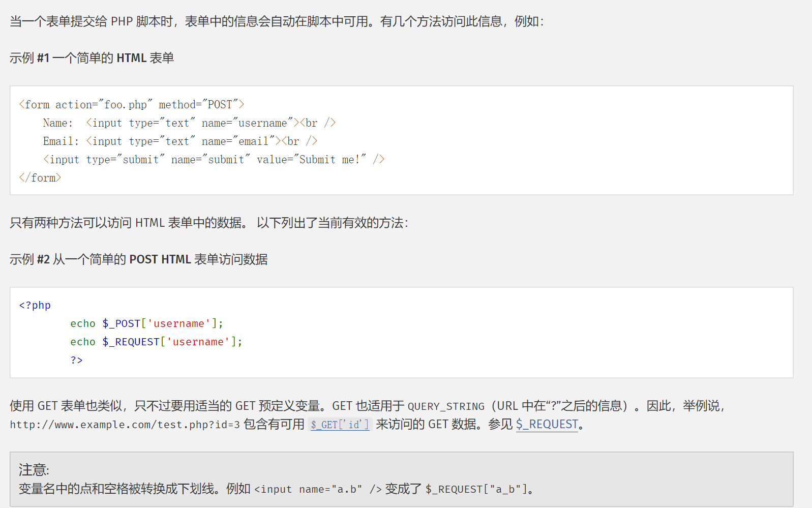This screenshot has width=812, height=508.
Task: Click the <input name="a.b" /> code in note
Action: (x=318, y=489)
